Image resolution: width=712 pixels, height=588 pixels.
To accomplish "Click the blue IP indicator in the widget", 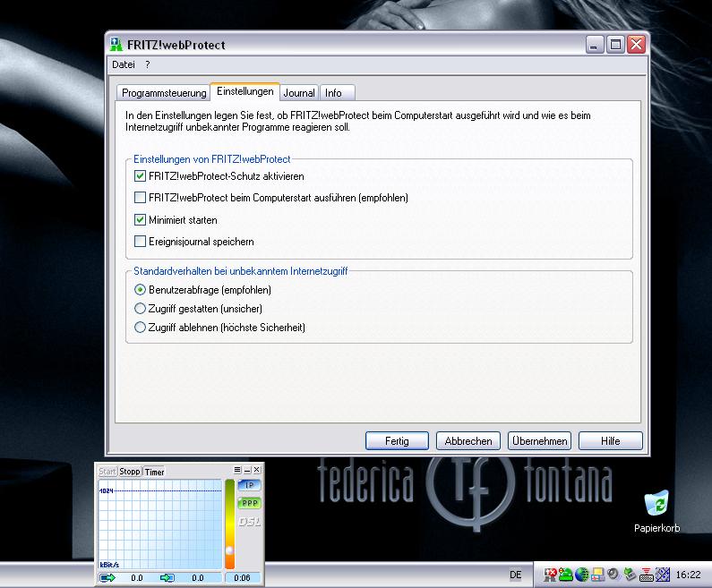I will (249, 485).
